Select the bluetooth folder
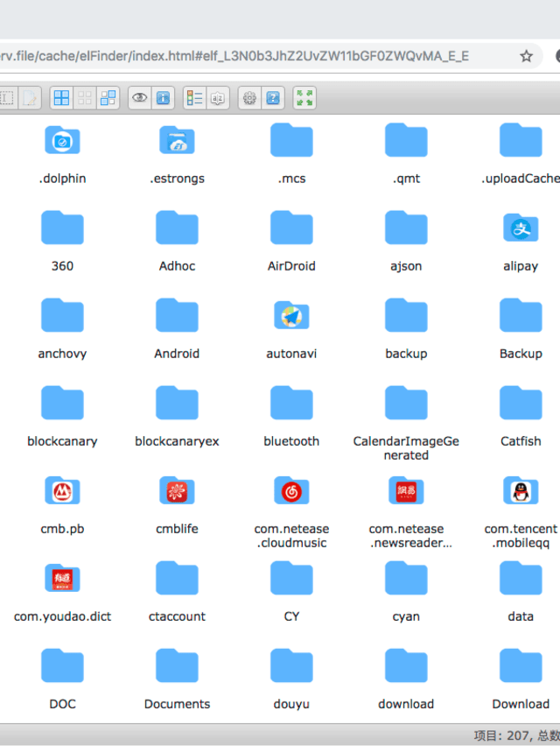This screenshot has width=560, height=753. pos(291,404)
